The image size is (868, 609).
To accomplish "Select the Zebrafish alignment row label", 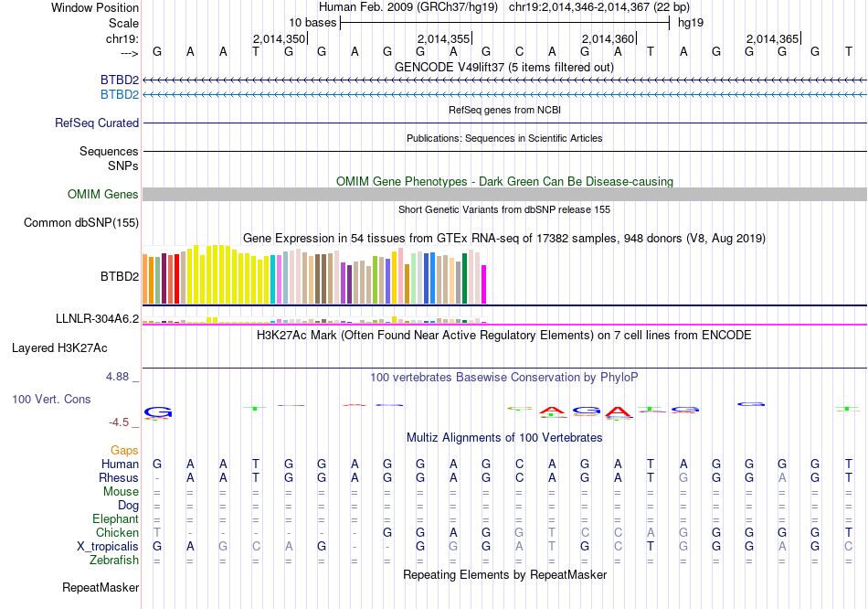I will [114, 561].
